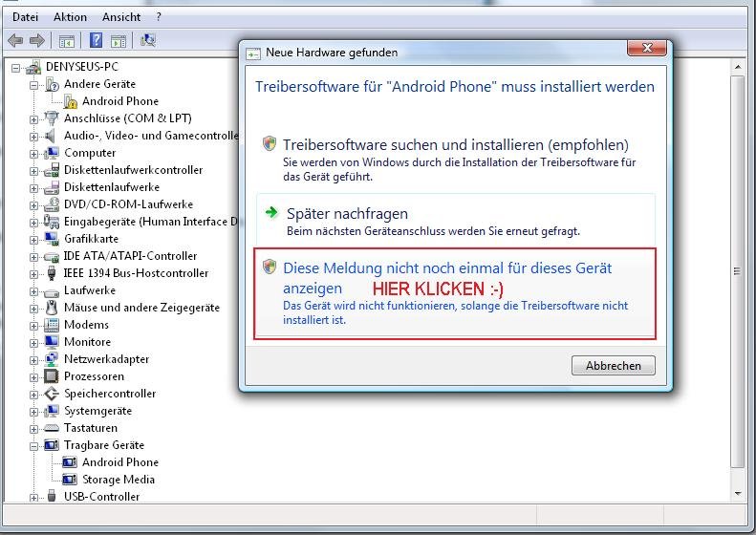Screen dimensions: 756x535
Task: Open the Ansicht menu
Action: 121,17
